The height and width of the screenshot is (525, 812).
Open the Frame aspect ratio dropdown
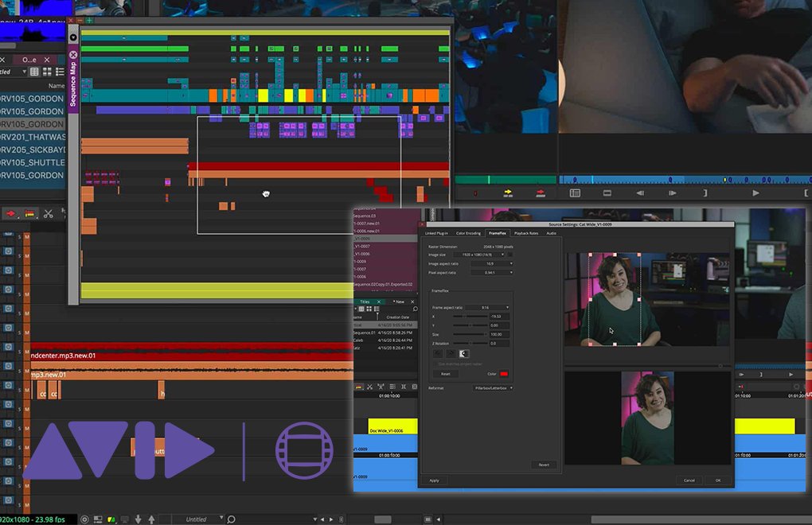click(487, 308)
